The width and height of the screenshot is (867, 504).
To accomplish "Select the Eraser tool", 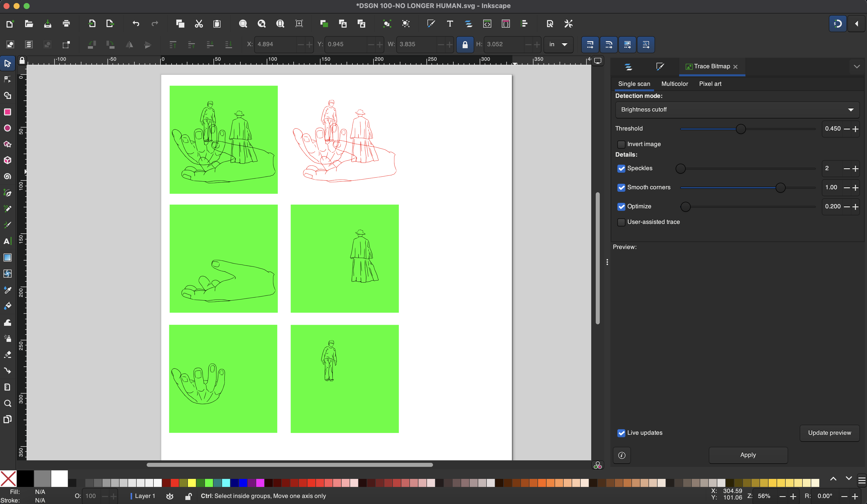I will [7, 354].
